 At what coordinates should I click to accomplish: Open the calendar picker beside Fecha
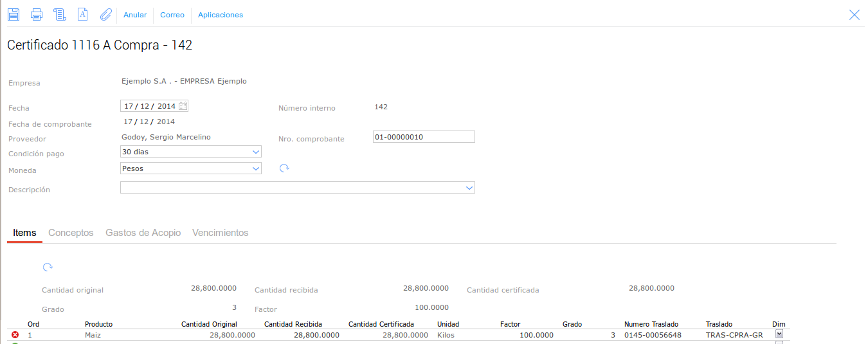(183, 106)
